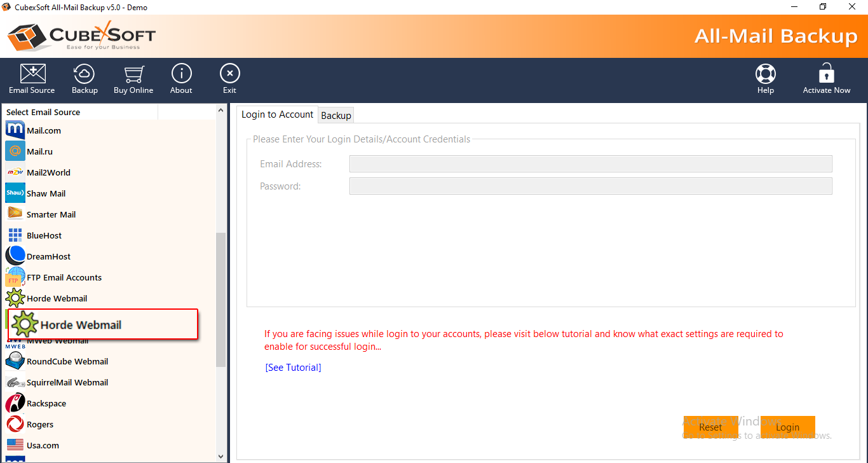This screenshot has width=868, height=463.
Task: Click the orange Login button
Action: [787, 427]
